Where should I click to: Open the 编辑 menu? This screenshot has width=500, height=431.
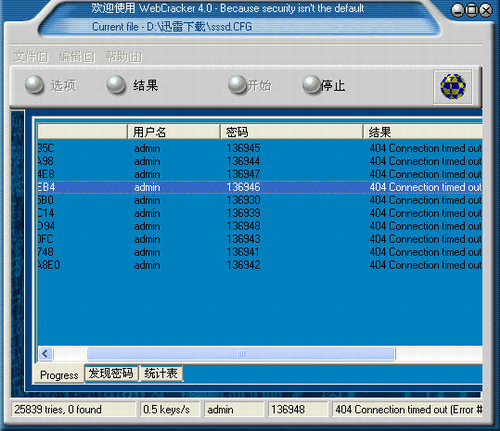point(77,57)
